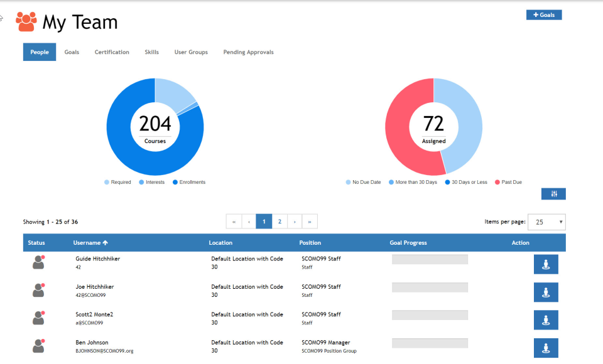
Task: Select the Ben Johnson name
Action: (x=92, y=343)
